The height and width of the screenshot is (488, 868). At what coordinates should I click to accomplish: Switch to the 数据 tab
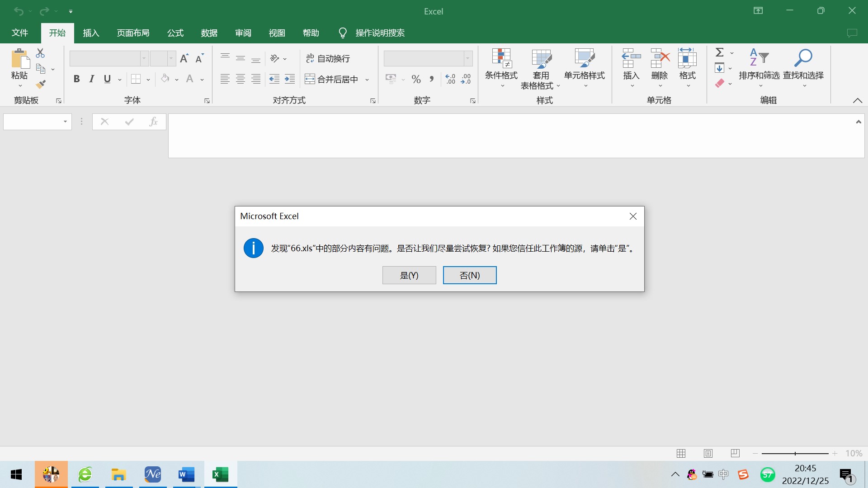tap(209, 33)
